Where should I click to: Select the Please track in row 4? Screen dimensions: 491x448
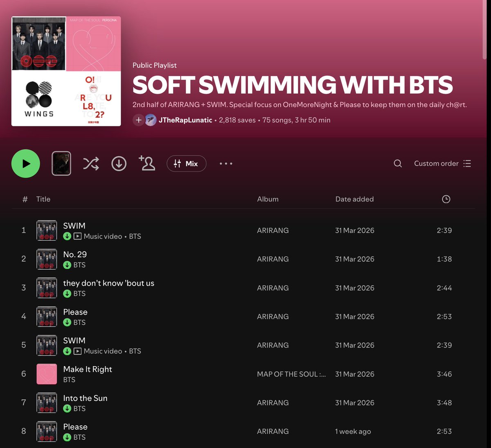[x=75, y=312]
